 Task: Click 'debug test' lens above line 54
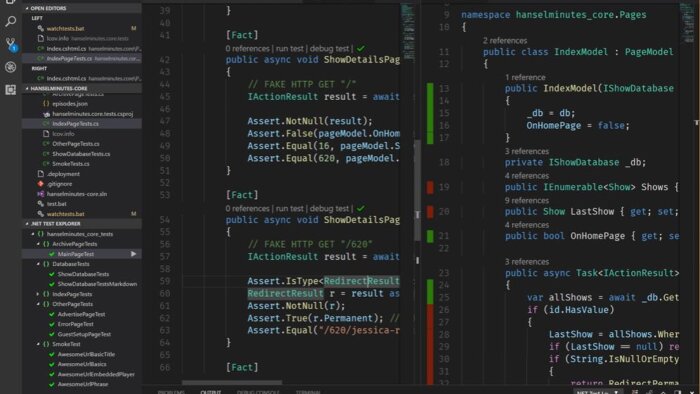[x=329, y=208]
